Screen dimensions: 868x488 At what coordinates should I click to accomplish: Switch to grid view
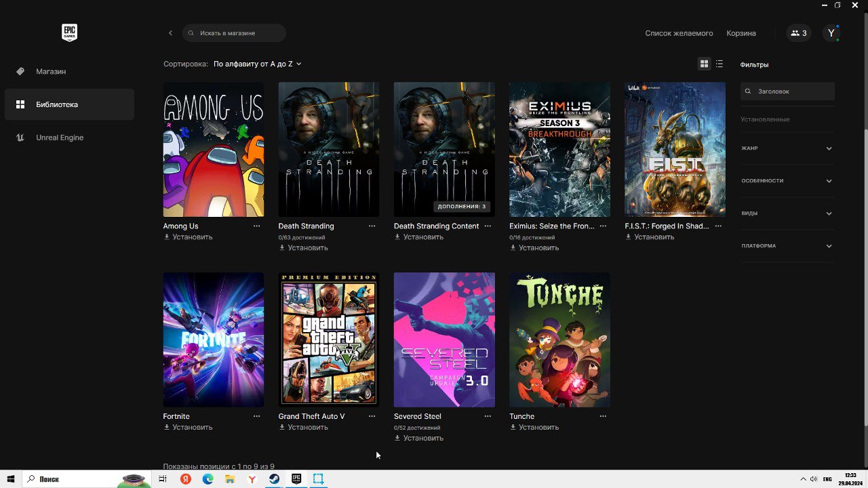click(x=704, y=64)
